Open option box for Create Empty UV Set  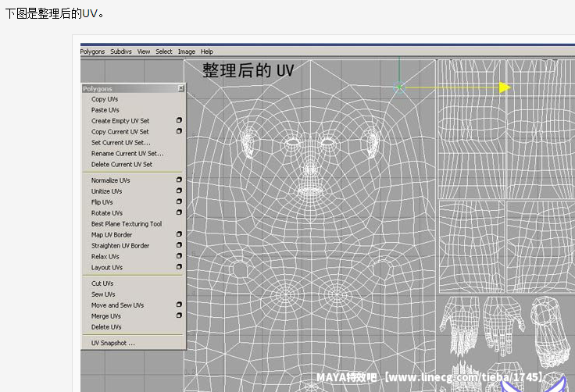(179, 120)
